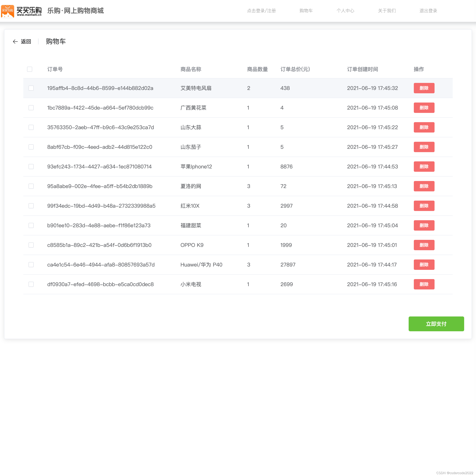Image resolution: width=476 pixels, height=476 pixels.
Task: Check the Huawei/华为 P40 order row box
Action: (31, 265)
